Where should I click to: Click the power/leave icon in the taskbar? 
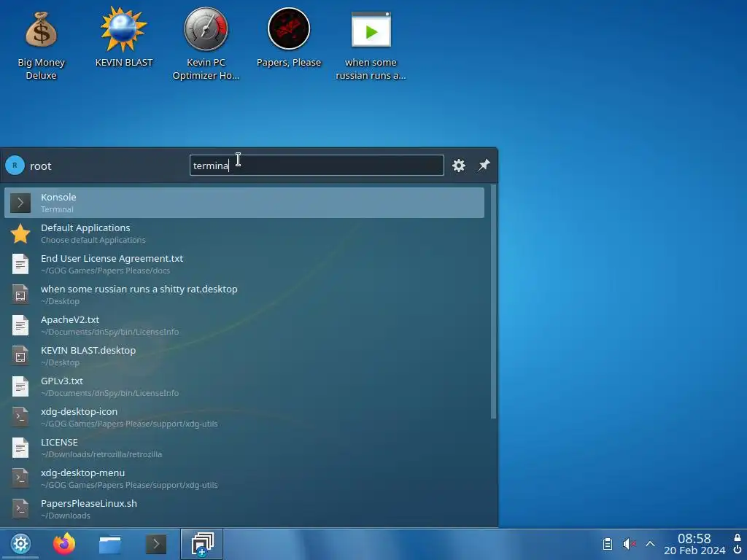click(738, 551)
